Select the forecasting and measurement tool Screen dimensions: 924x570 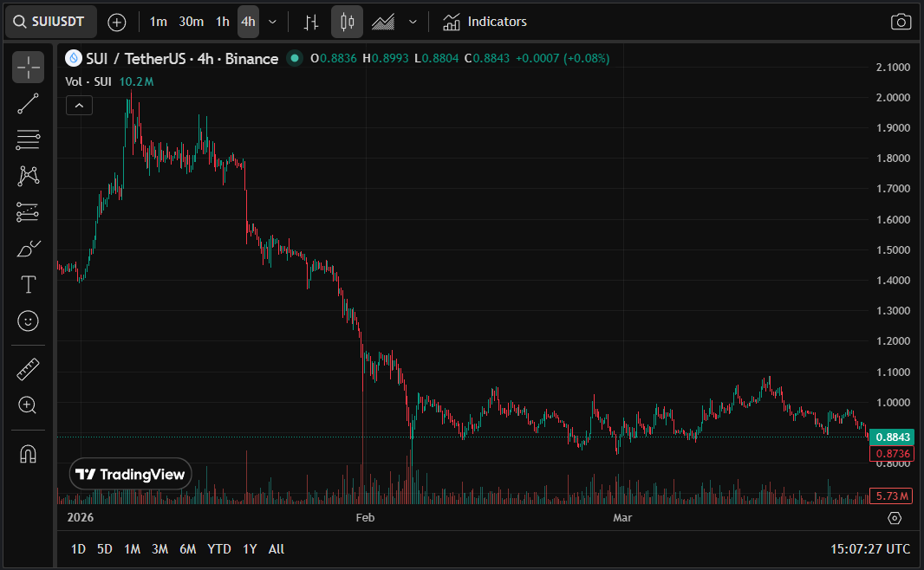tap(28, 212)
